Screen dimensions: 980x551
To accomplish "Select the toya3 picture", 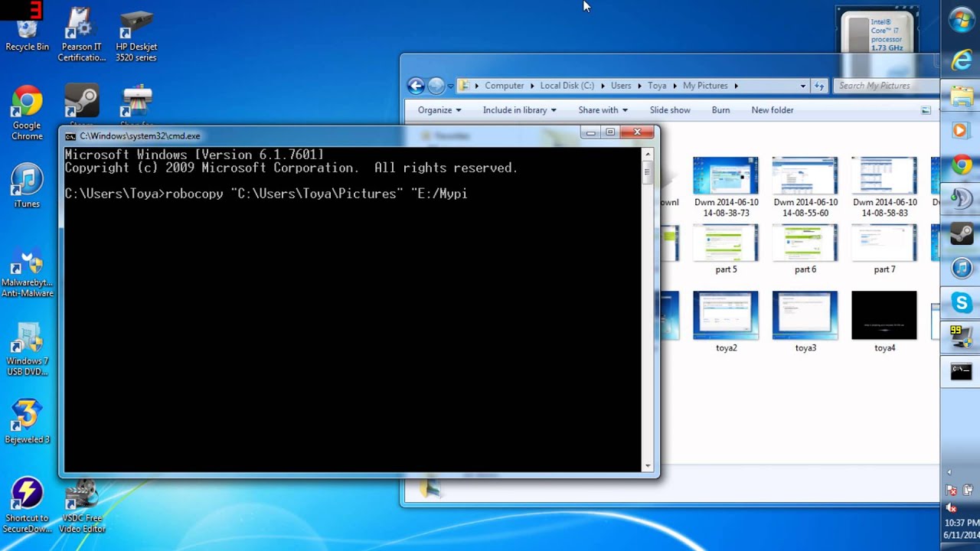I will point(805,321).
